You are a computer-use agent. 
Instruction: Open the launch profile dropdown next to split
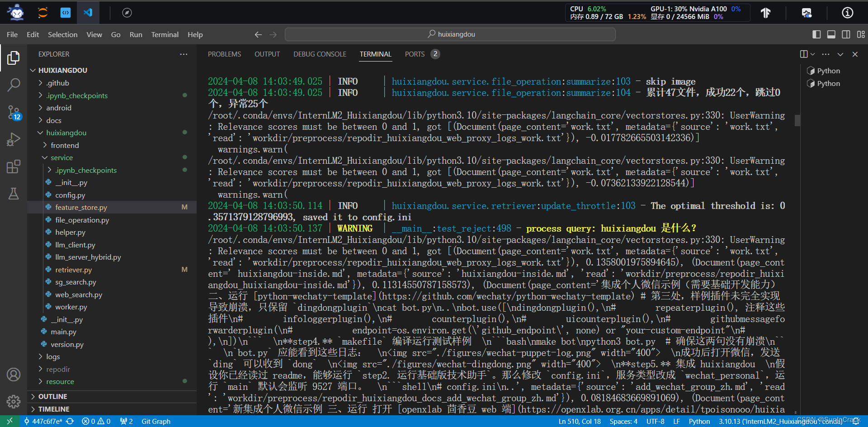(813, 54)
